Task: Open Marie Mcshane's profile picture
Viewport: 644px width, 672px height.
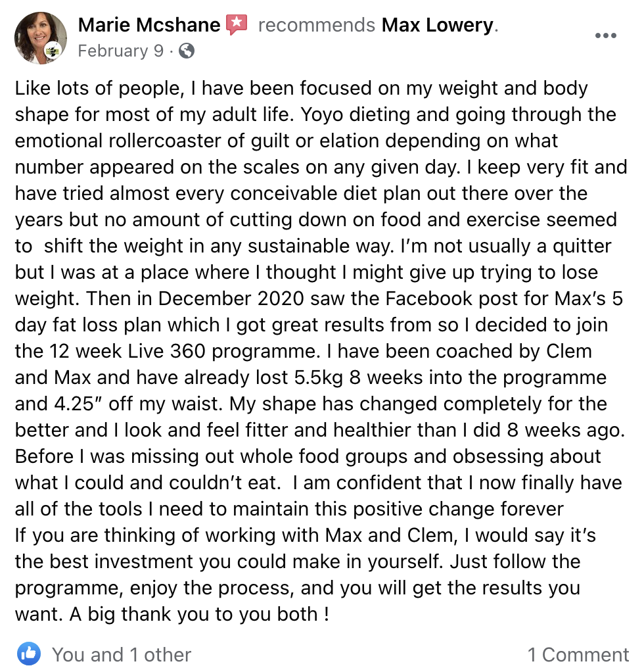Action: click(x=40, y=37)
